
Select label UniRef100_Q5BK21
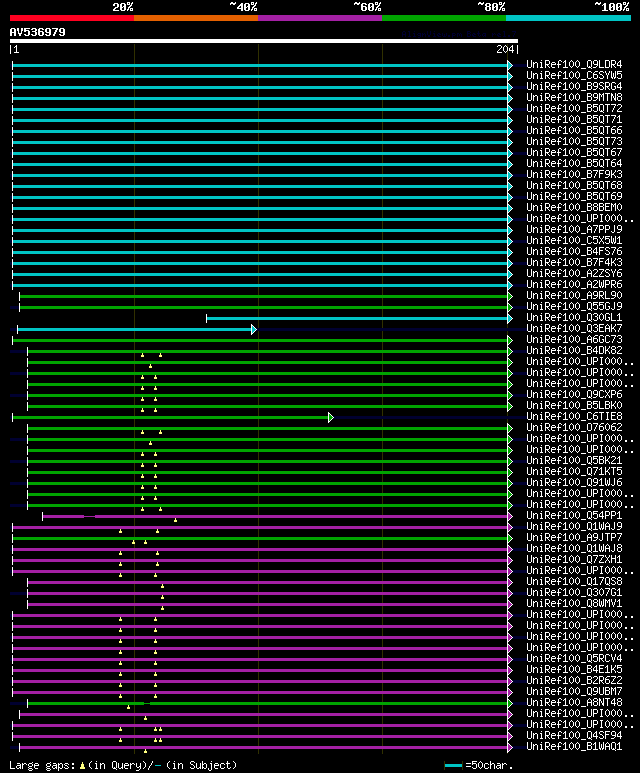click(574, 461)
